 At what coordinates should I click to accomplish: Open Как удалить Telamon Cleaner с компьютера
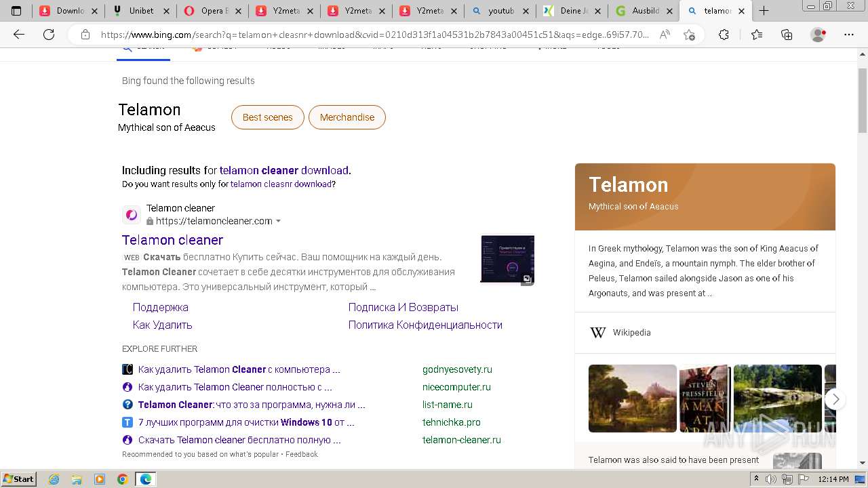[x=239, y=369]
